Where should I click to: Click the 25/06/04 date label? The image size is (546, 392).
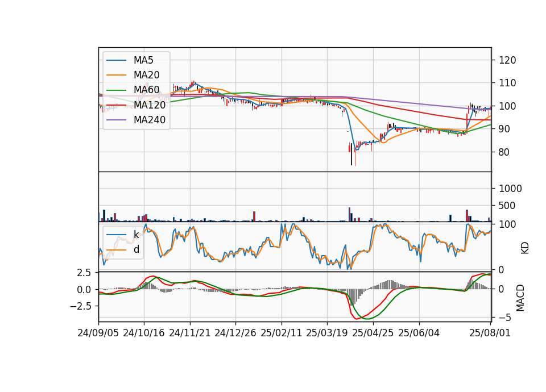tap(419, 333)
